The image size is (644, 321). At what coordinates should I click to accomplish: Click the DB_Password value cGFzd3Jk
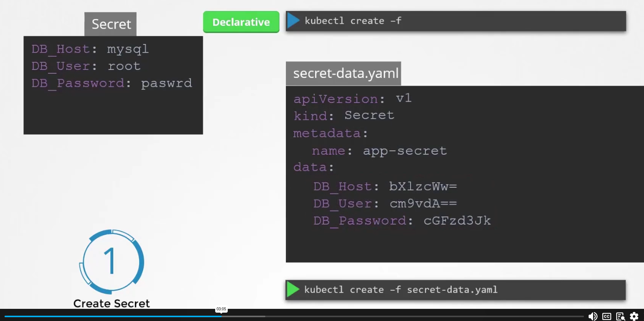point(457,221)
